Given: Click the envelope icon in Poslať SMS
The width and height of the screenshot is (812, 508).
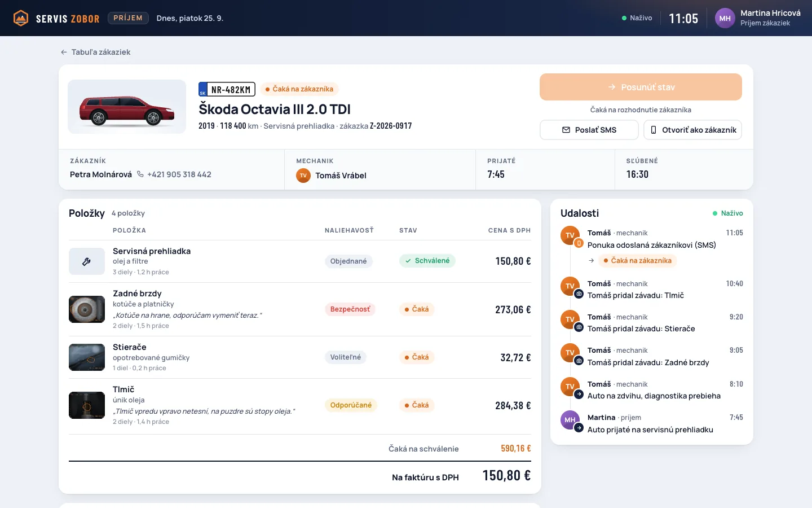Looking at the screenshot, I should [x=566, y=130].
